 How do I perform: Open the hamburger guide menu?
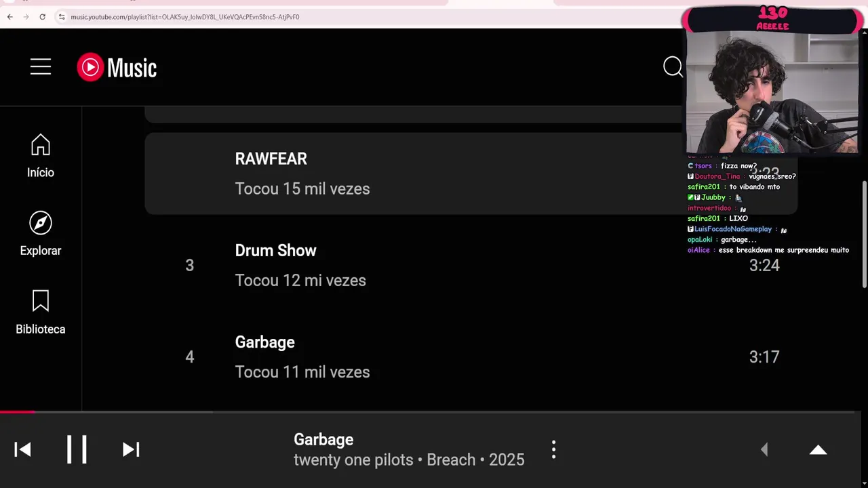click(41, 66)
